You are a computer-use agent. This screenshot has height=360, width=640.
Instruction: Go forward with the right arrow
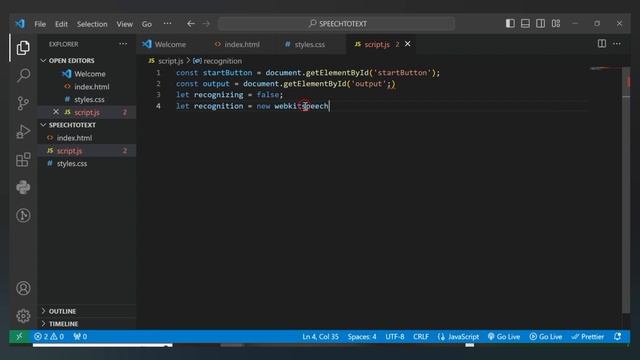point(206,24)
